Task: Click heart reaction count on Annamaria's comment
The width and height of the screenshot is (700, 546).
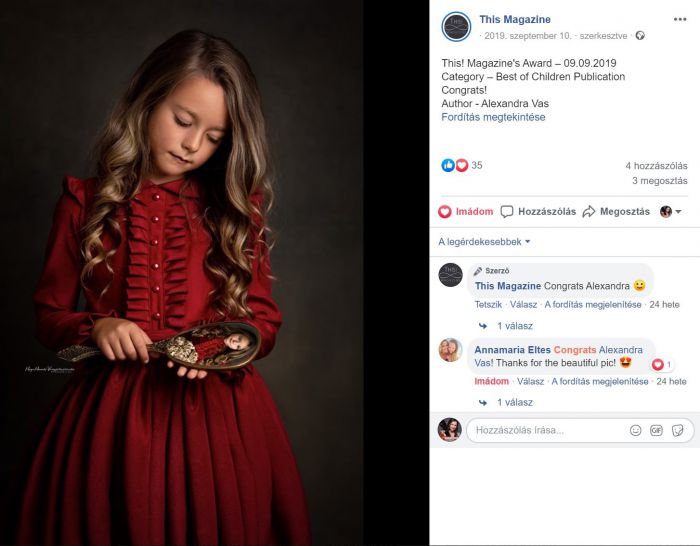Action: click(x=662, y=364)
